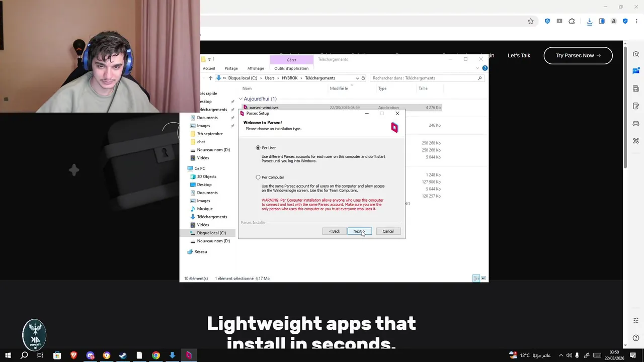644x362 pixels.
Task: Open the Accueil ribbon tab in Explorer
Action: [209, 68]
